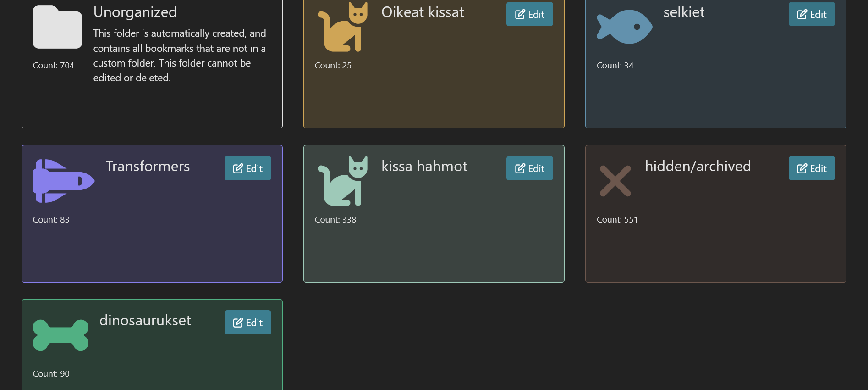Edit the Oikeat kissat folder
This screenshot has width=868, height=390.
(529, 14)
